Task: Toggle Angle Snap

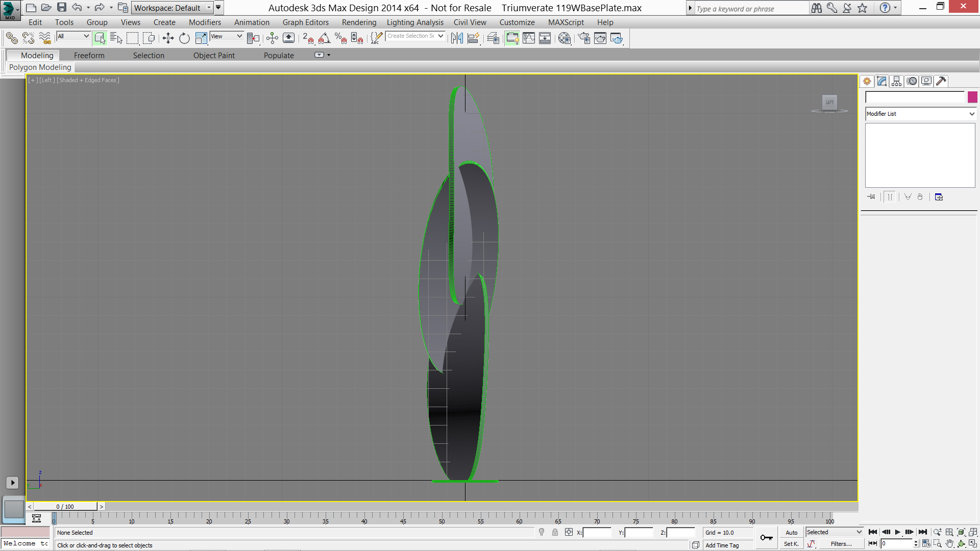Action: pyautogui.click(x=324, y=38)
